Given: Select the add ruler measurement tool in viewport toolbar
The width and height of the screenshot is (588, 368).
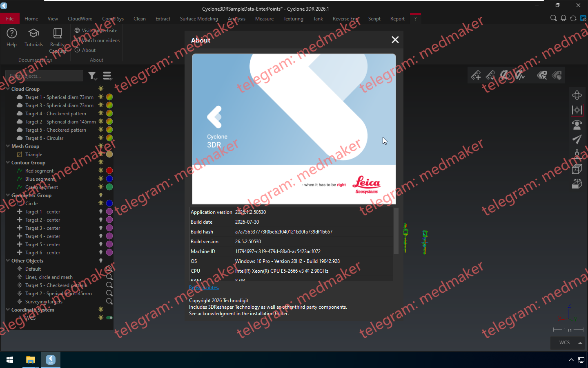Looking at the screenshot, I should [x=476, y=75].
